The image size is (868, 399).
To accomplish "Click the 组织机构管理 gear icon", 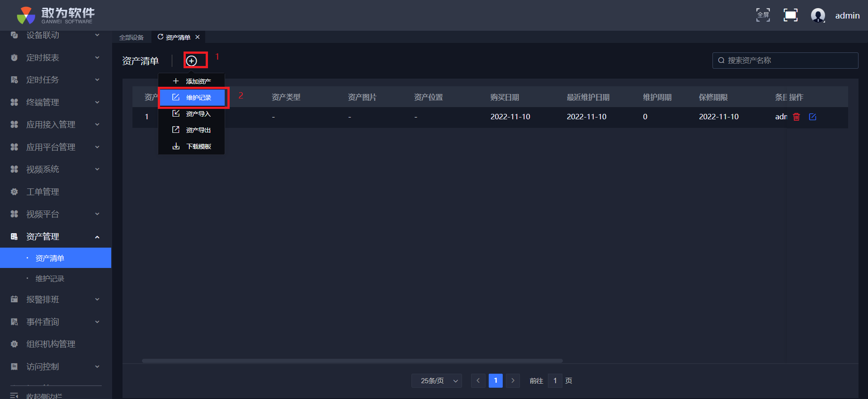I will pos(14,344).
